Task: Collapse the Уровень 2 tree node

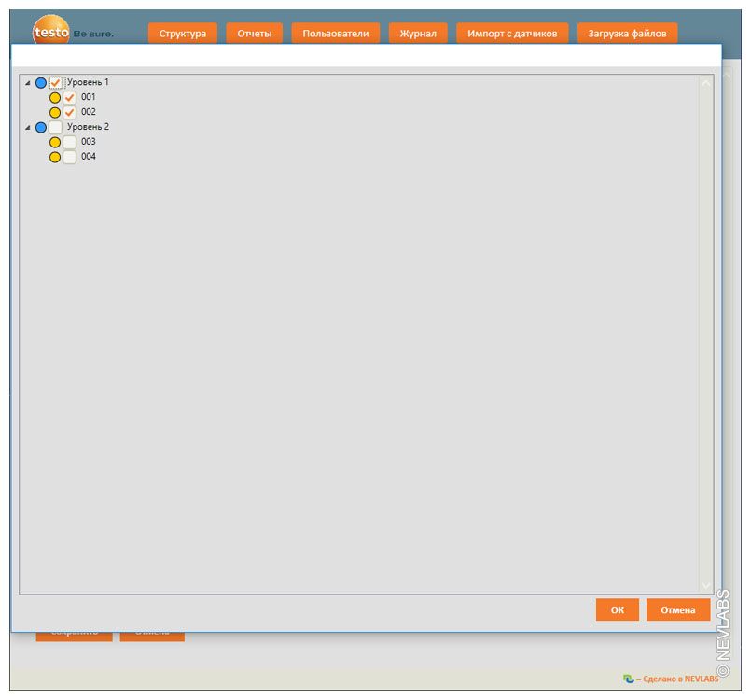Action: 28,127
